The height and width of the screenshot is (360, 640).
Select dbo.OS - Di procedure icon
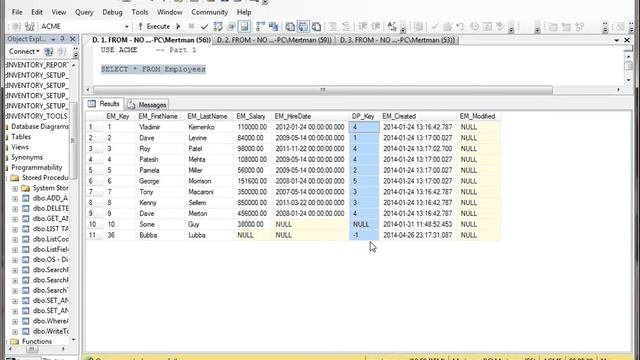pyautogui.click(x=26, y=260)
